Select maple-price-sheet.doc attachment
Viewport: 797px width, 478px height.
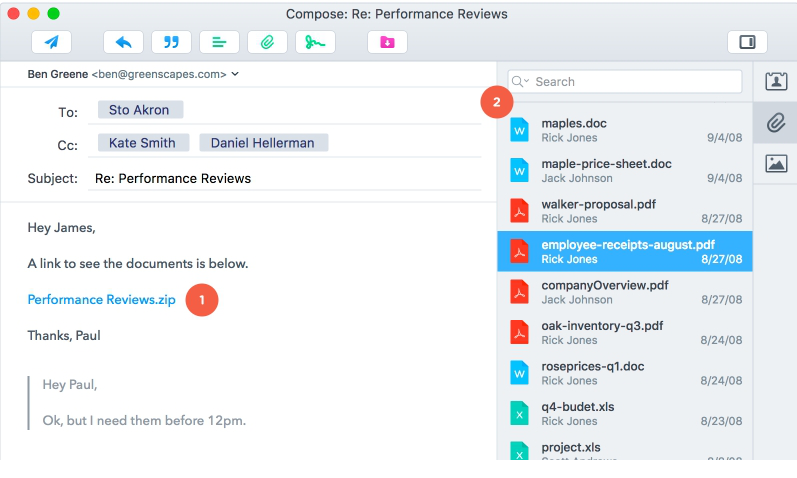(x=625, y=170)
